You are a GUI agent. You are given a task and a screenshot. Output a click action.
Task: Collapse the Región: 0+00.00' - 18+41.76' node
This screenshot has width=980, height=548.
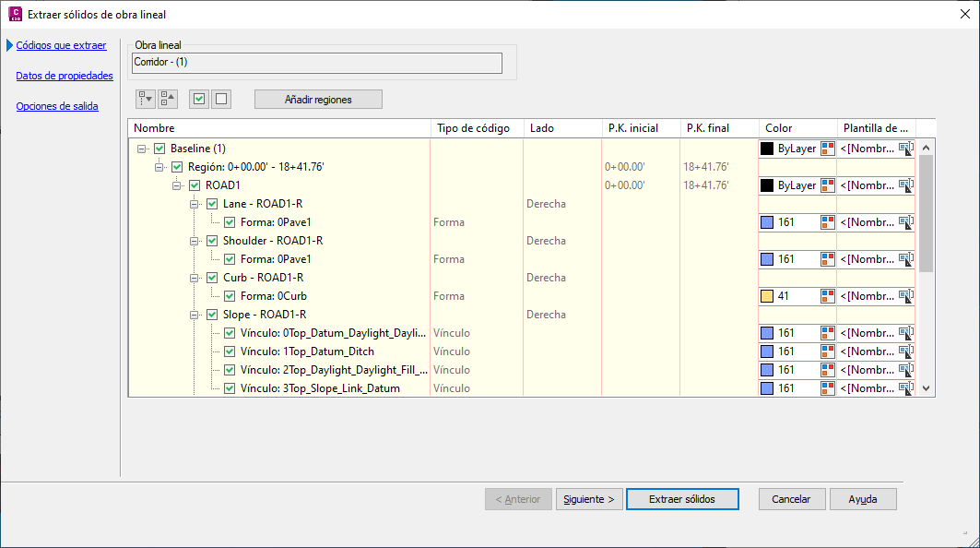pyautogui.click(x=159, y=167)
